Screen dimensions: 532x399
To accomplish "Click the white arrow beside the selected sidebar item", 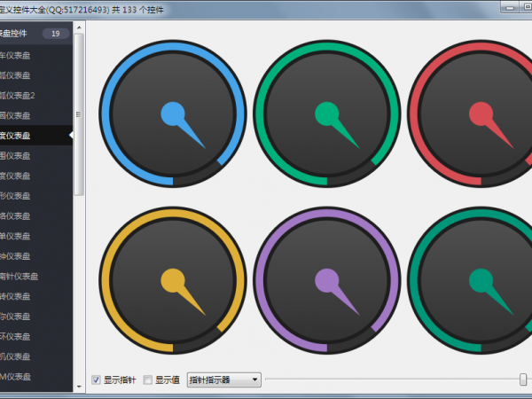I will (x=70, y=135).
